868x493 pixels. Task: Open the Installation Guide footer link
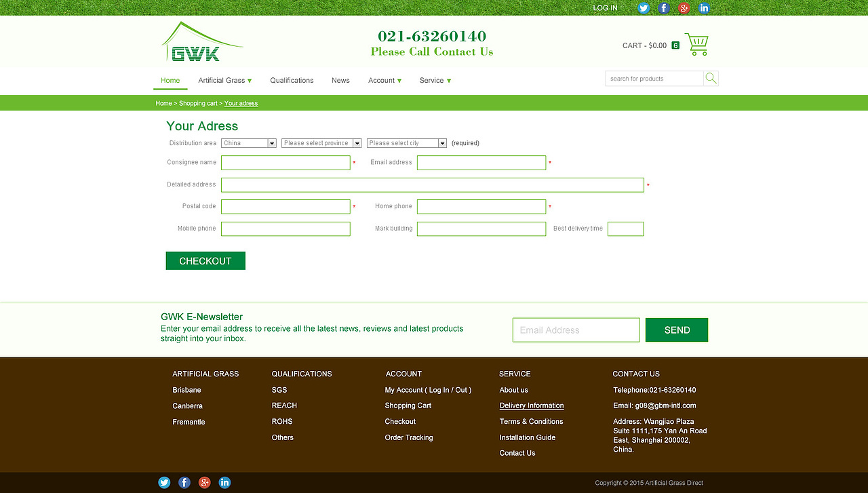(528, 437)
